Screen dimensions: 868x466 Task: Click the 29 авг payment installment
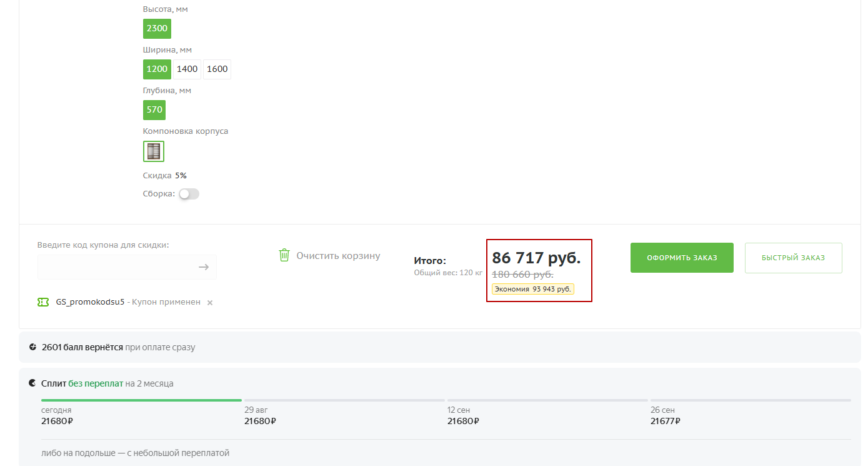coord(260,416)
